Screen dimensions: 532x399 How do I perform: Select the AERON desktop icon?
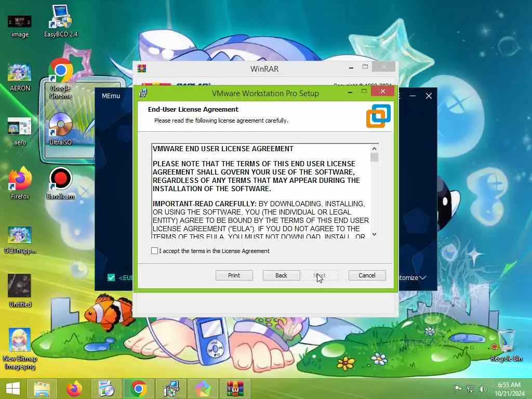click(x=20, y=77)
